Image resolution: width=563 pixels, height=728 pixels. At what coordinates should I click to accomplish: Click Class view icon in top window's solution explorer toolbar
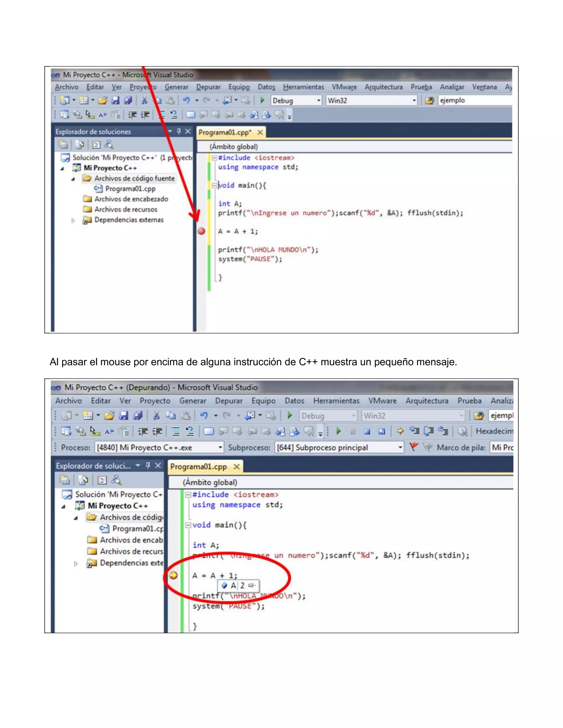pyautogui.click(x=109, y=145)
